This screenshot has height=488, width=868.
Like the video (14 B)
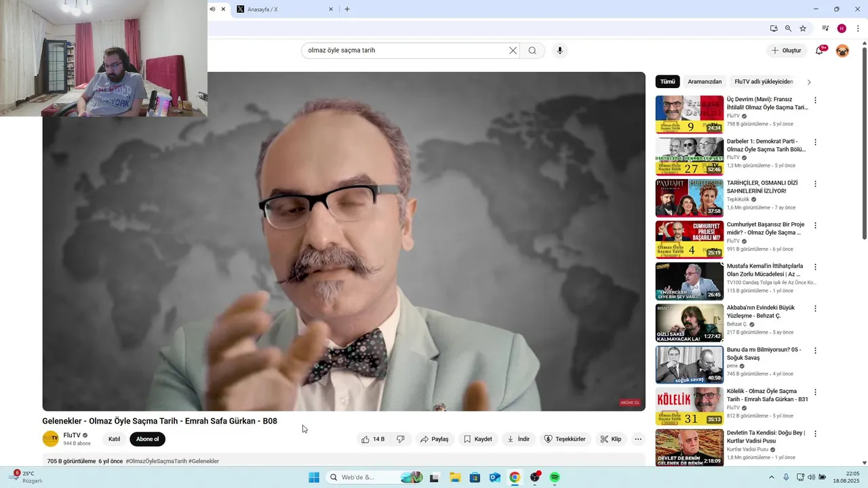(x=374, y=439)
